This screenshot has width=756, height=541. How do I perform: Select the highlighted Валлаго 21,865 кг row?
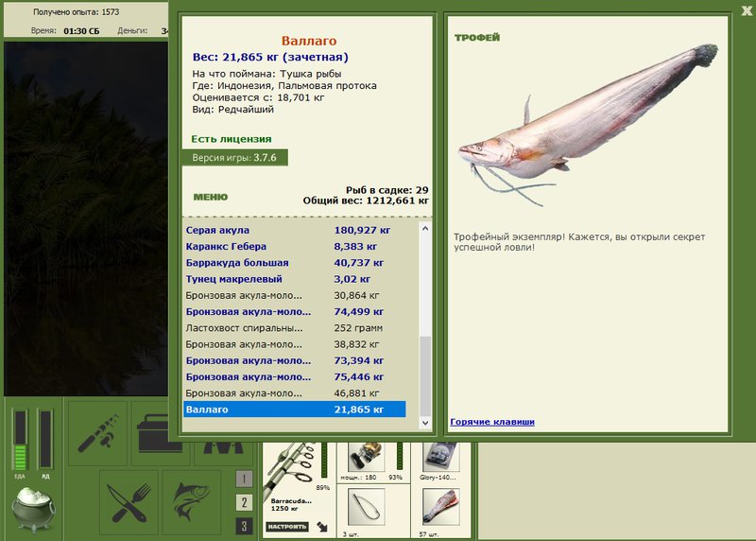pos(295,410)
